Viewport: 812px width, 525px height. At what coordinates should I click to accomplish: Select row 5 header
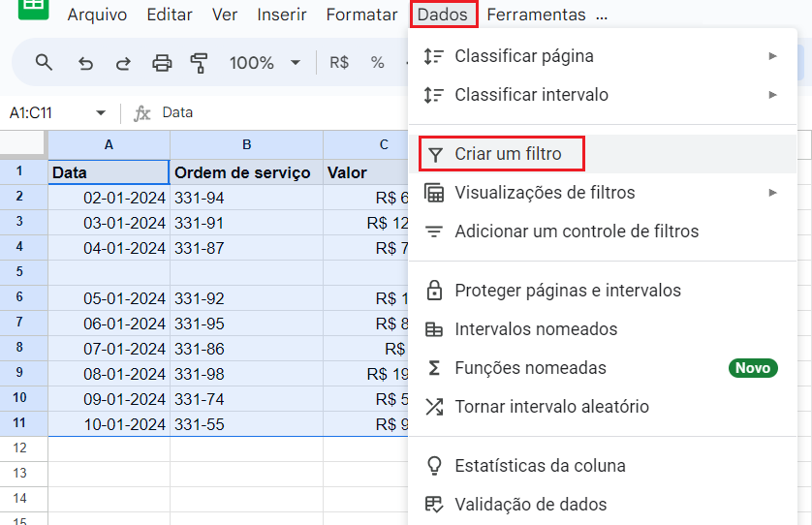click(24, 272)
